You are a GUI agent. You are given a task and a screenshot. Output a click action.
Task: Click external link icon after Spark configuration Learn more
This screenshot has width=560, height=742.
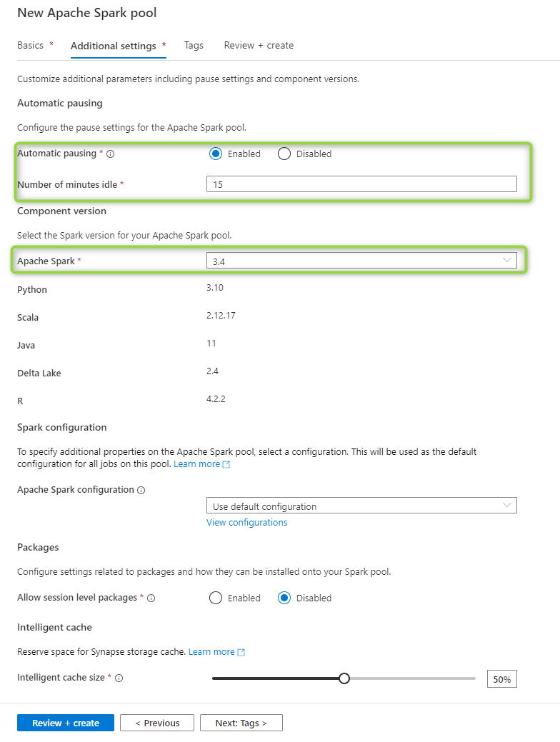point(226,465)
